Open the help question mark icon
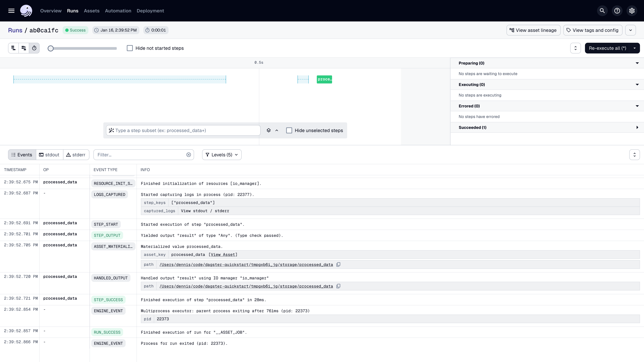This screenshot has width=644, height=362. pyautogui.click(x=617, y=11)
